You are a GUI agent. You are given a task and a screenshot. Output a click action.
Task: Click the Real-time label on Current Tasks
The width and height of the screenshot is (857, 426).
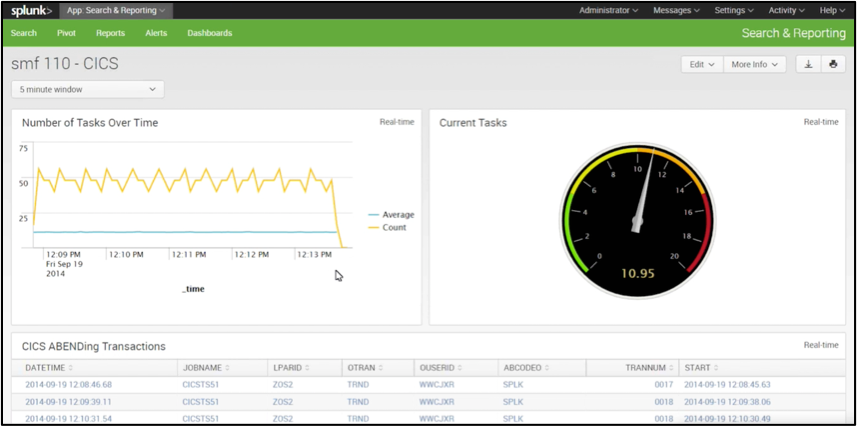(x=821, y=122)
